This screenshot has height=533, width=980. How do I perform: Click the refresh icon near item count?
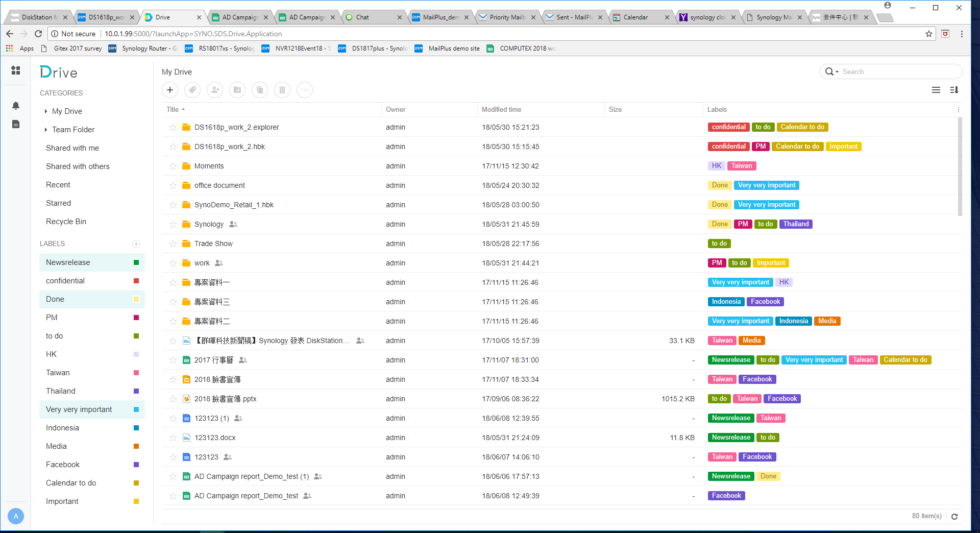[x=954, y=517]
